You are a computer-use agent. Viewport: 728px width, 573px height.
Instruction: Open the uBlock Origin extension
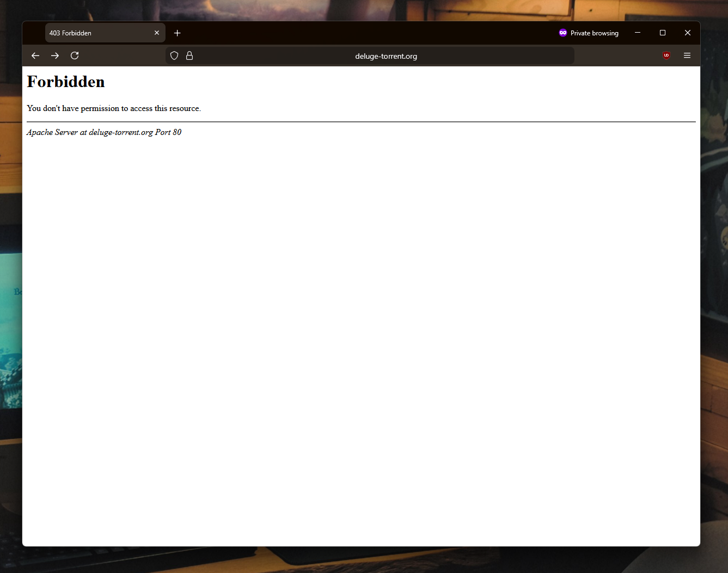pyautogui.click(x=666, y=56)
